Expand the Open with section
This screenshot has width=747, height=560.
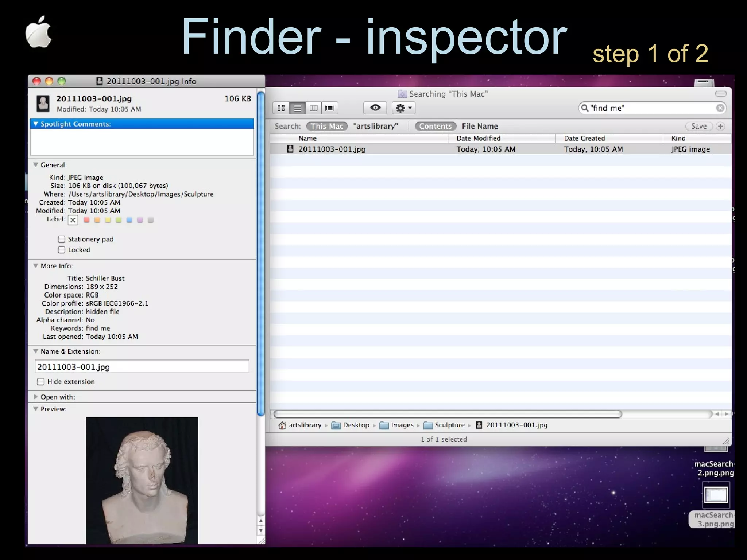point(36,397)
